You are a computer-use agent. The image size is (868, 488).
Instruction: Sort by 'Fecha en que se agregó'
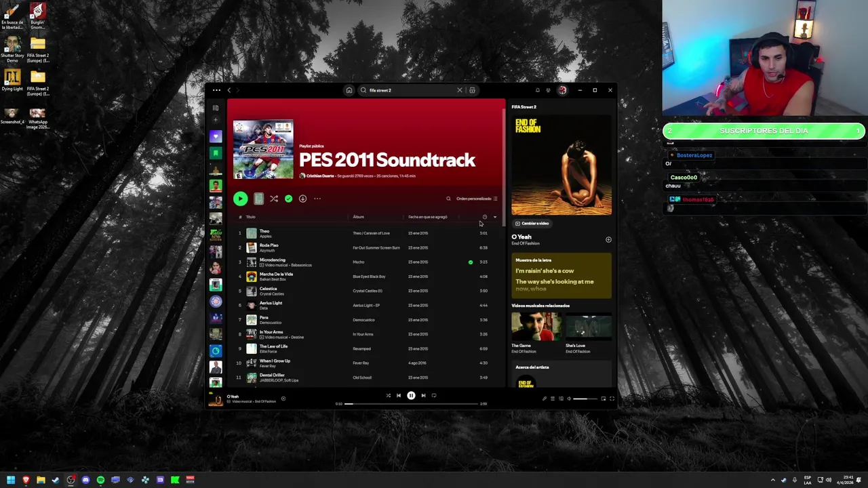pos(427,217)
